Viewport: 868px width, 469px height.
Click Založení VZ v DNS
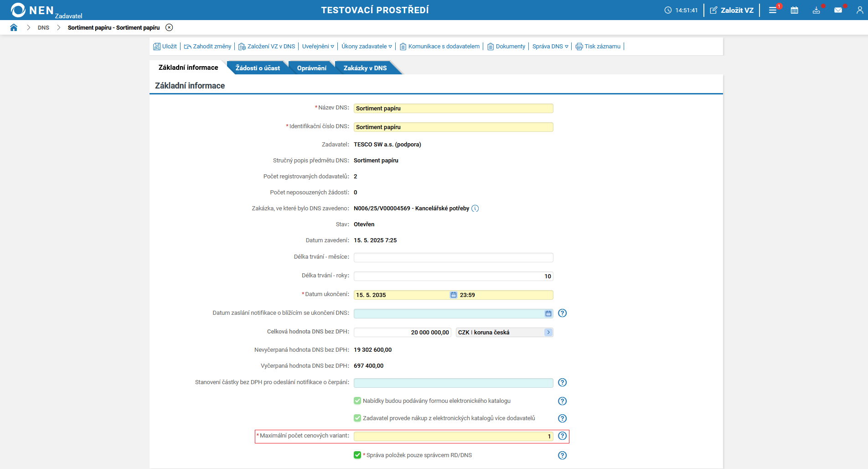click(x=267, y=46)
